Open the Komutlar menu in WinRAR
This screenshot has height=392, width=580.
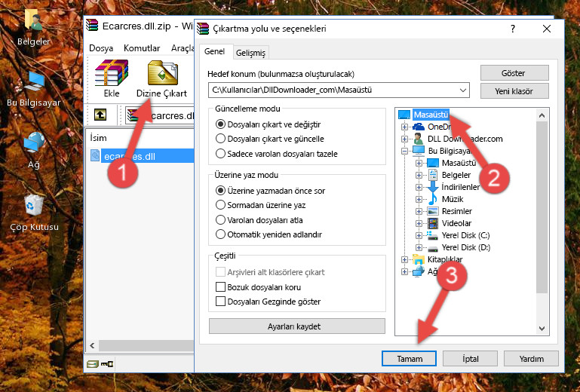pos(142,48)
